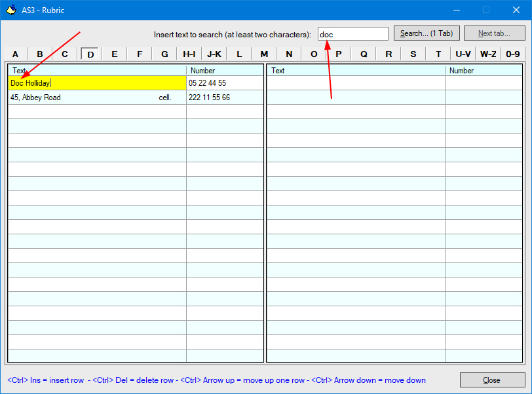Click the right table's Number column header

[483, 70]
